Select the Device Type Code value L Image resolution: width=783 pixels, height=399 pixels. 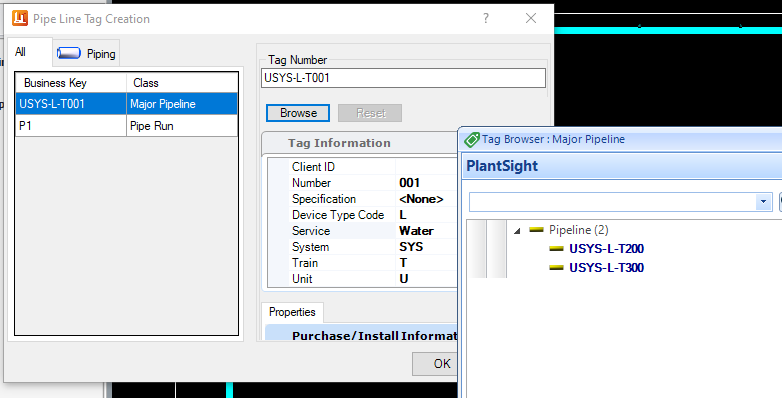(x=403, y=215)
